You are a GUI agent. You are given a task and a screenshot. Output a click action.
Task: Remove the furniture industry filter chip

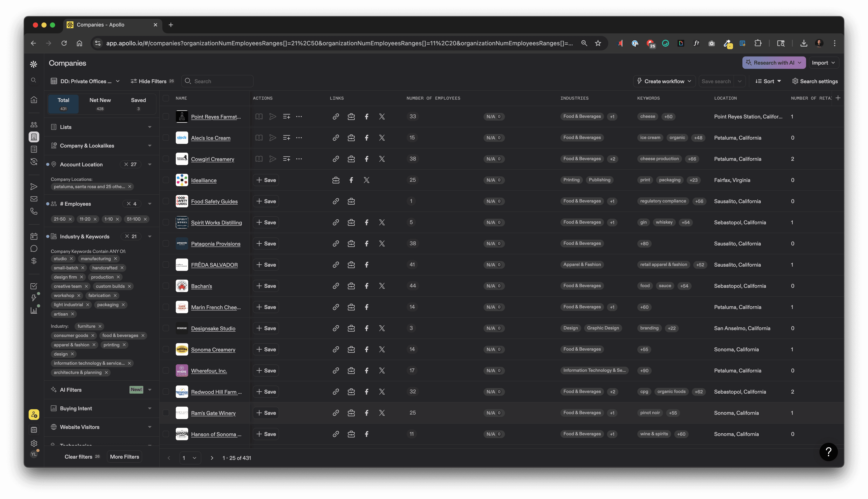100,327
